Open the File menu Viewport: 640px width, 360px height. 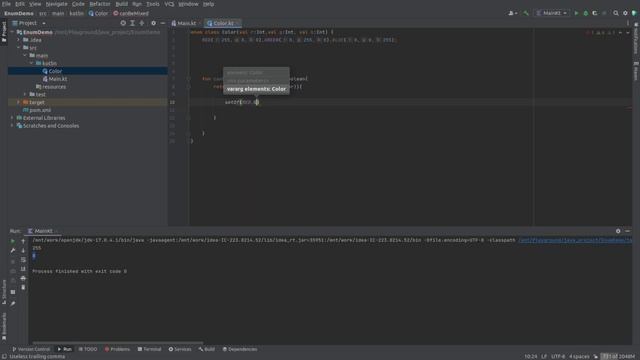[6, 4]
